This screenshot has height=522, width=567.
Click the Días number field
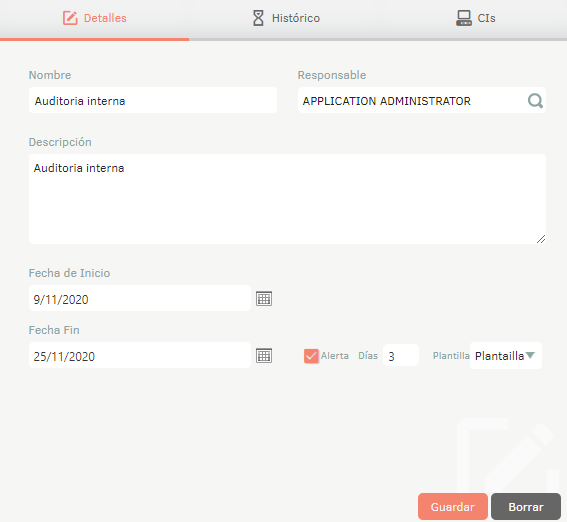click(401, 356)
